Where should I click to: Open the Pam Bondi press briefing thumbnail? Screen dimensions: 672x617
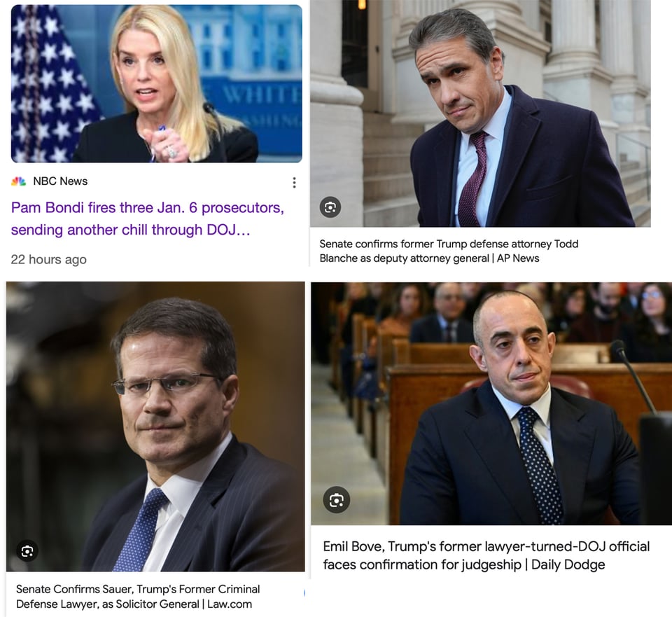point(156,83)
